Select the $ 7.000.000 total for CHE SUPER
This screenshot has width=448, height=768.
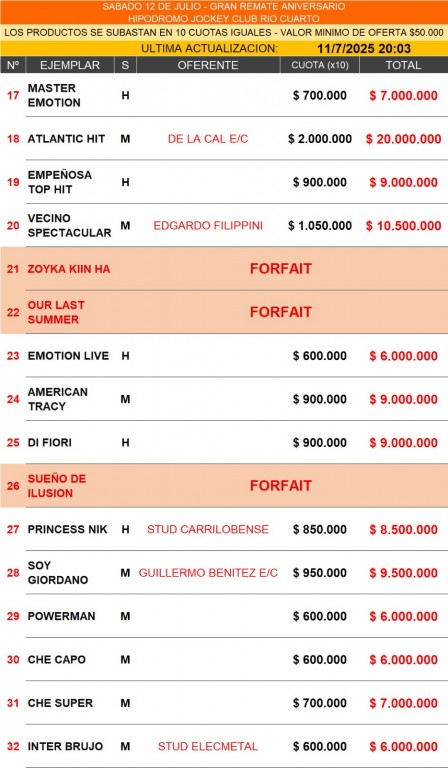(x=403, y=703)
